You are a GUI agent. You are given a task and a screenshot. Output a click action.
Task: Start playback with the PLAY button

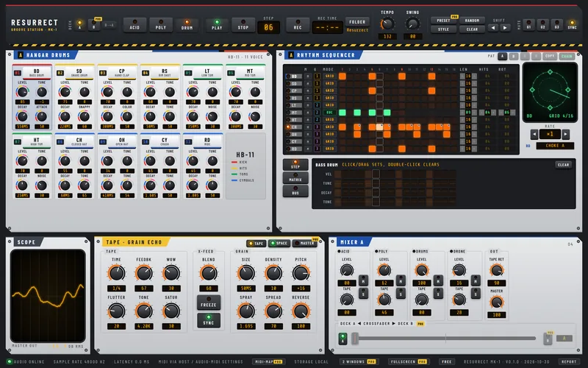[x=217, y=25]
